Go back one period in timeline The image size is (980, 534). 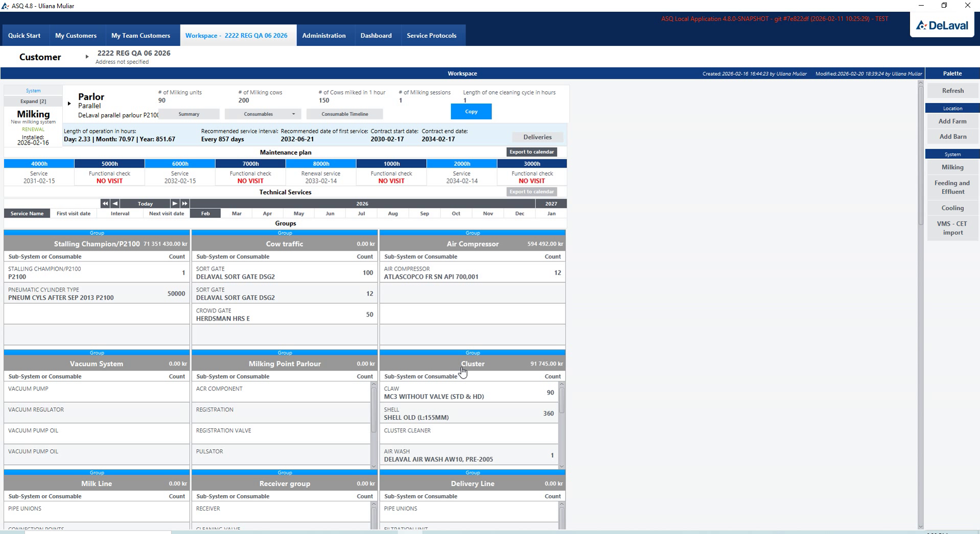point(115,203)
